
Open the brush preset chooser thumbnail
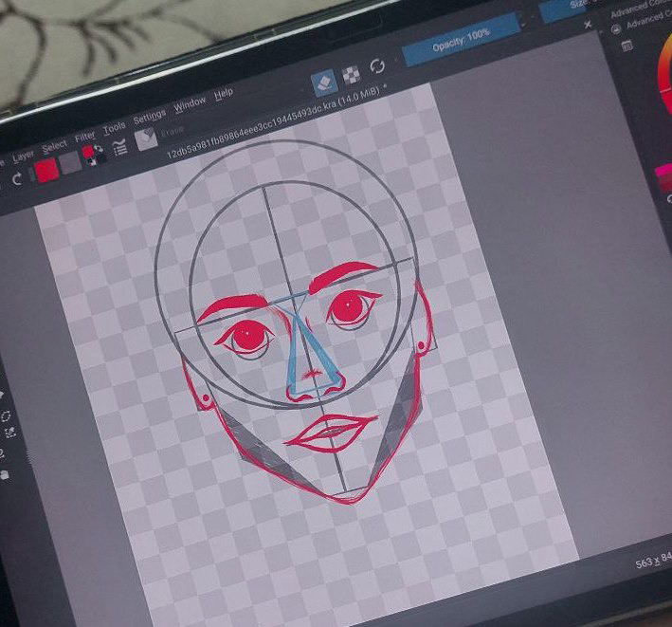(146, 138)
